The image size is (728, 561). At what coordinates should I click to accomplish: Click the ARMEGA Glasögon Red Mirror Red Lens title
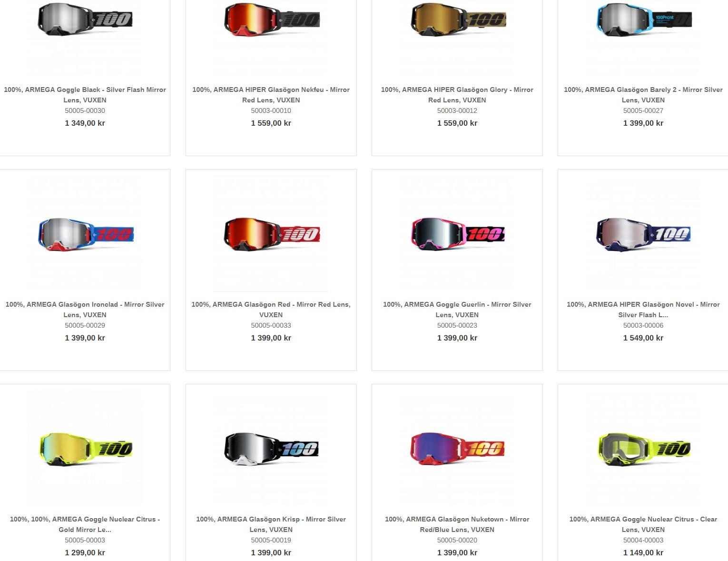click(x=271, y=310)
